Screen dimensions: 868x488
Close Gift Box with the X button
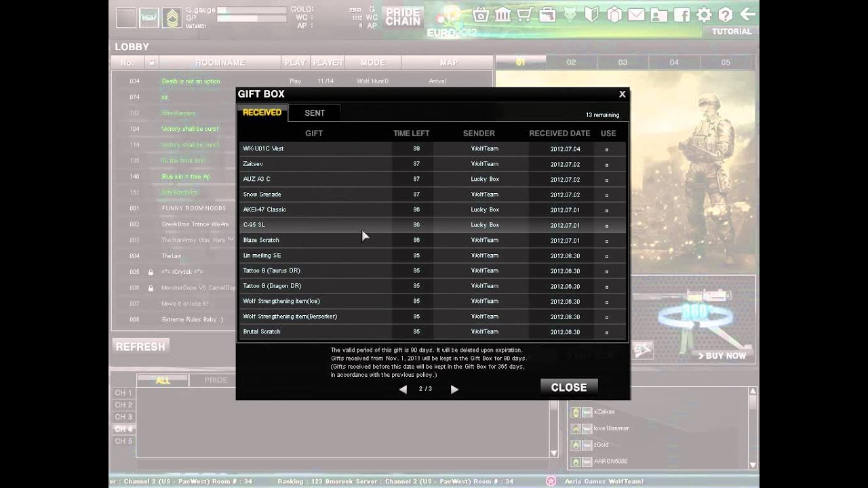pyautogui.click(x=622, y=94)
